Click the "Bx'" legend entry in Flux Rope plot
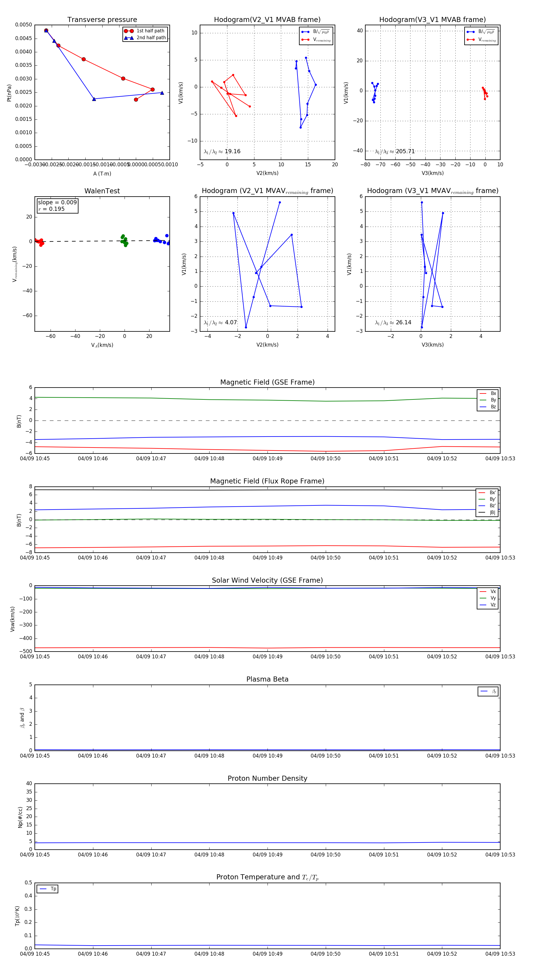The width and height of the screenshot is (535, 980). tap(487, 492)
